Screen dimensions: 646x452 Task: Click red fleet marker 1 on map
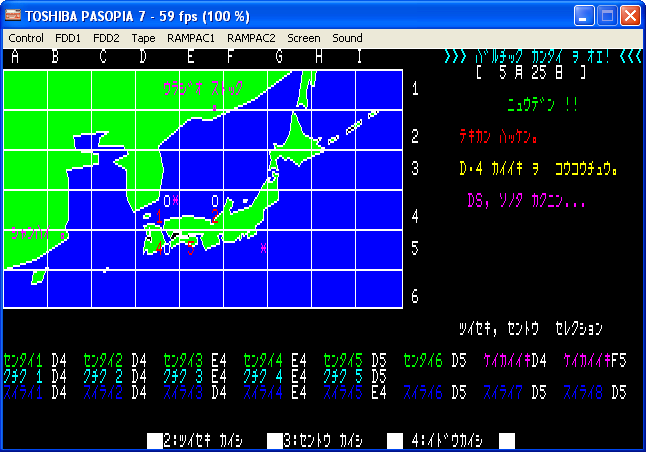pyautogui.click(x=159, y=216)
